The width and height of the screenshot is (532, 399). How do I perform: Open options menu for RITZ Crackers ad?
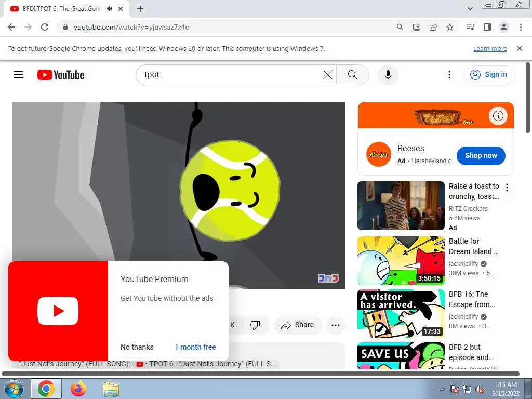(507, 188)
